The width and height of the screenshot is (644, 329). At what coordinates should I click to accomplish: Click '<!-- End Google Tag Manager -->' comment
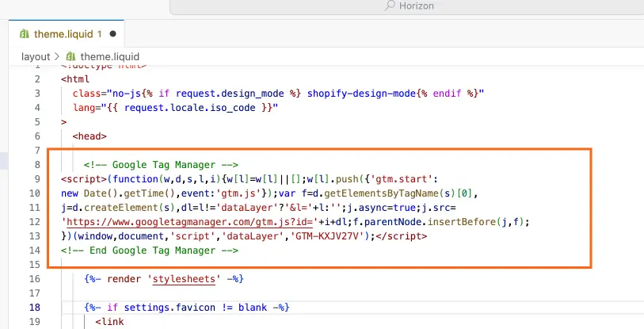[x=150, y=251]
